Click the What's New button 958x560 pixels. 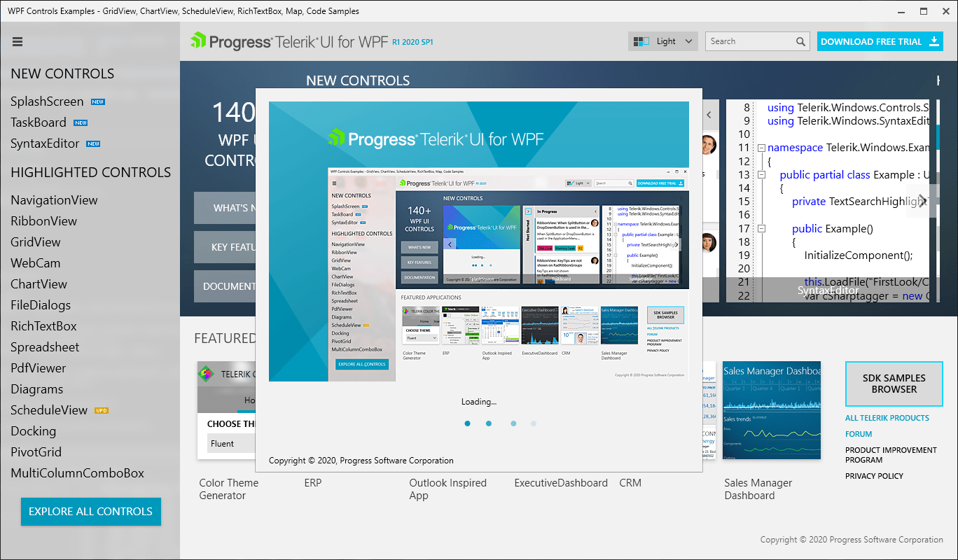pos(225,208)
